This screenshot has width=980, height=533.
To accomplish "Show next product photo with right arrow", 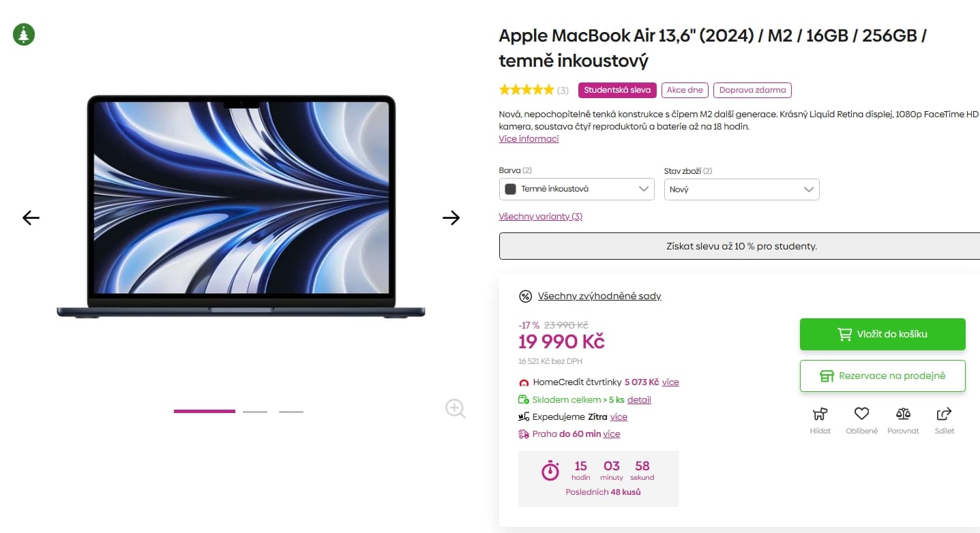I will [x=451, y=217].
